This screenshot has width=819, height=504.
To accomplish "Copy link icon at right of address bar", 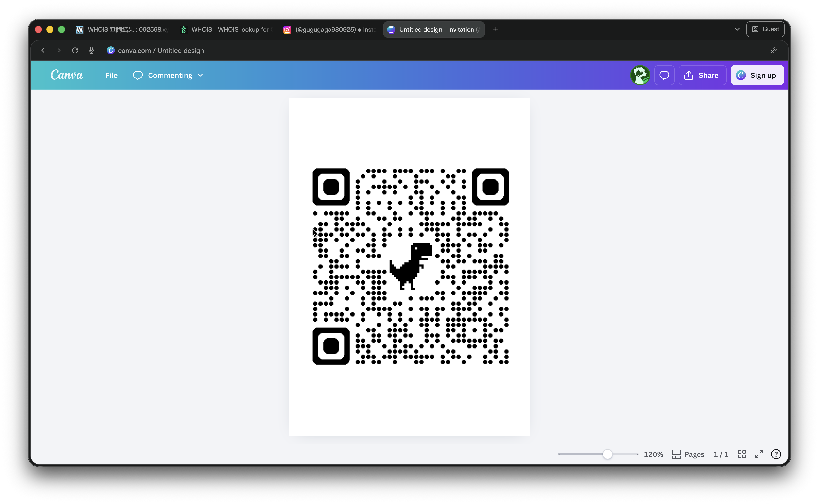I will pyautogui.click(x=773, y=50).
